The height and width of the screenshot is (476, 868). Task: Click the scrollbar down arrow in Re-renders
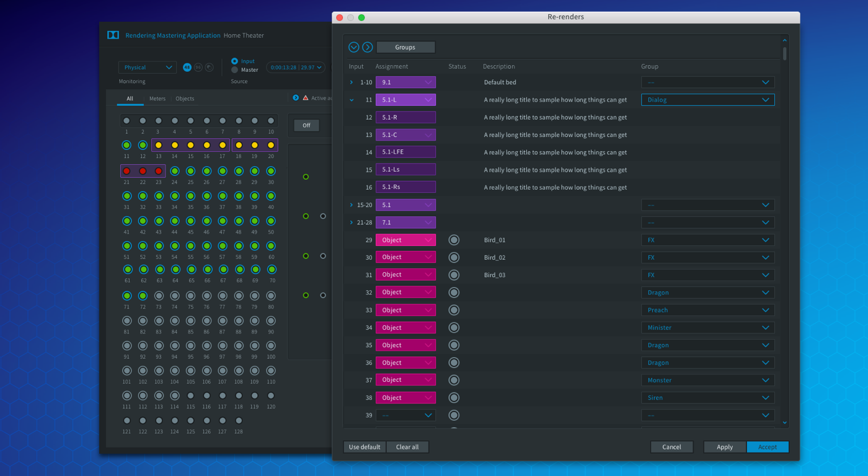(x=785, y=423)
